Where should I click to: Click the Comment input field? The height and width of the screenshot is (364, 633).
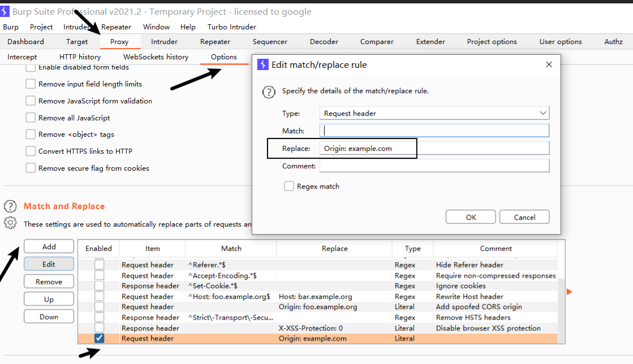pos(434,166)
